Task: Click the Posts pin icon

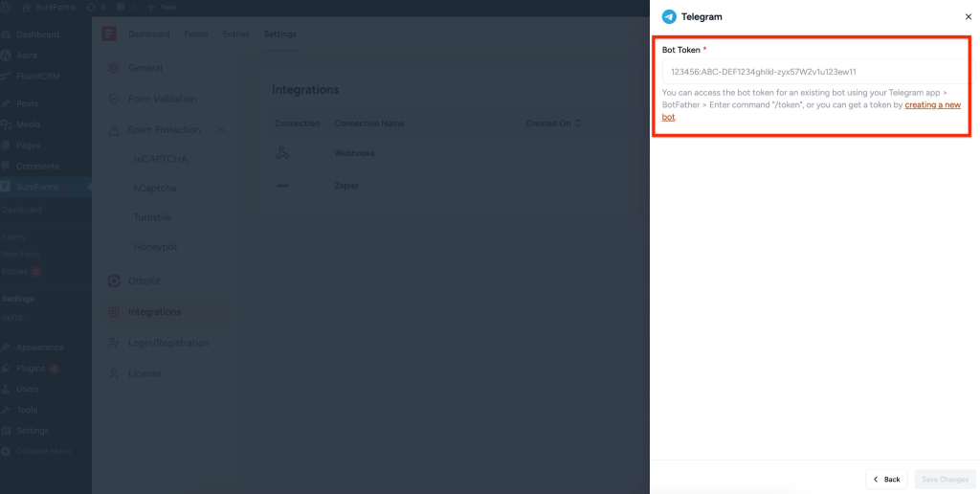Action: (6, 103)
